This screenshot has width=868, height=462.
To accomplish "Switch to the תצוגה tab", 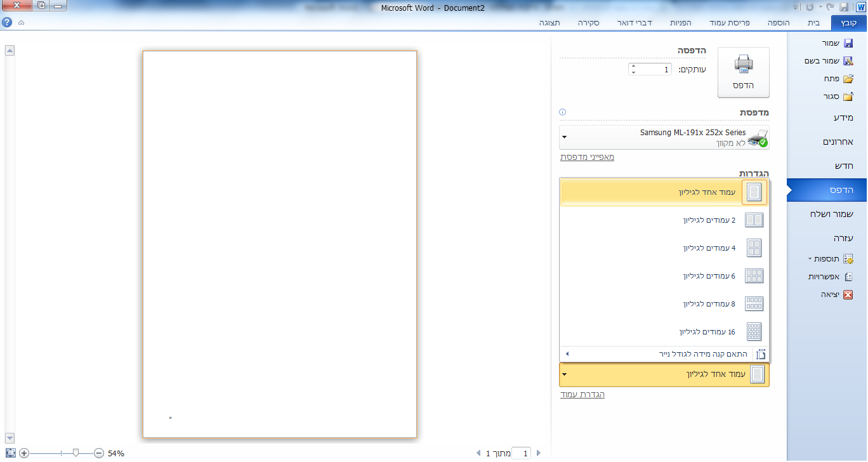I will 549,23.
